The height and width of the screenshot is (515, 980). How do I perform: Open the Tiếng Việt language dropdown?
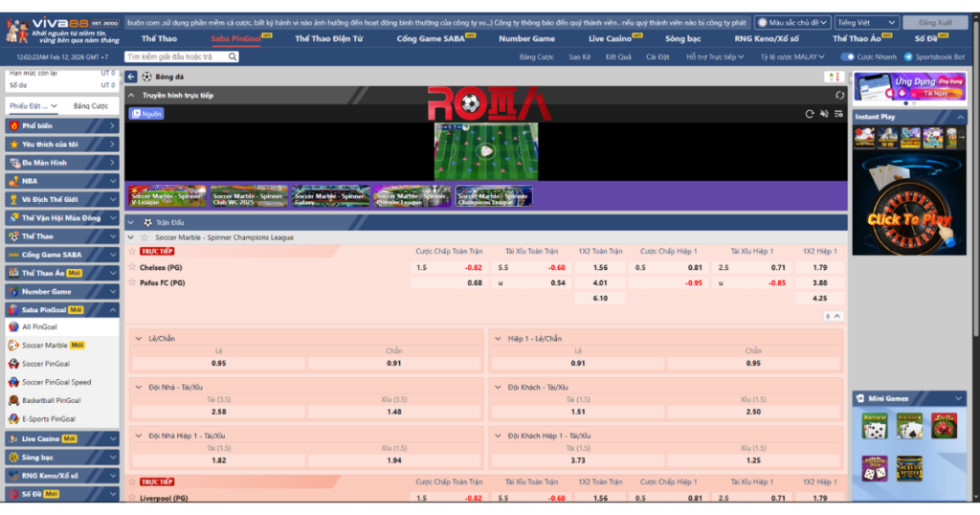[x=865, y=22]
